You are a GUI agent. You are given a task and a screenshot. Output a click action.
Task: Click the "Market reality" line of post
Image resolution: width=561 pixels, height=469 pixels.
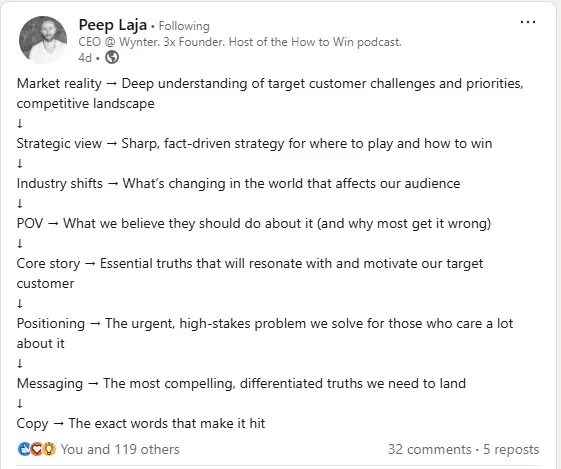click(270, 93)
